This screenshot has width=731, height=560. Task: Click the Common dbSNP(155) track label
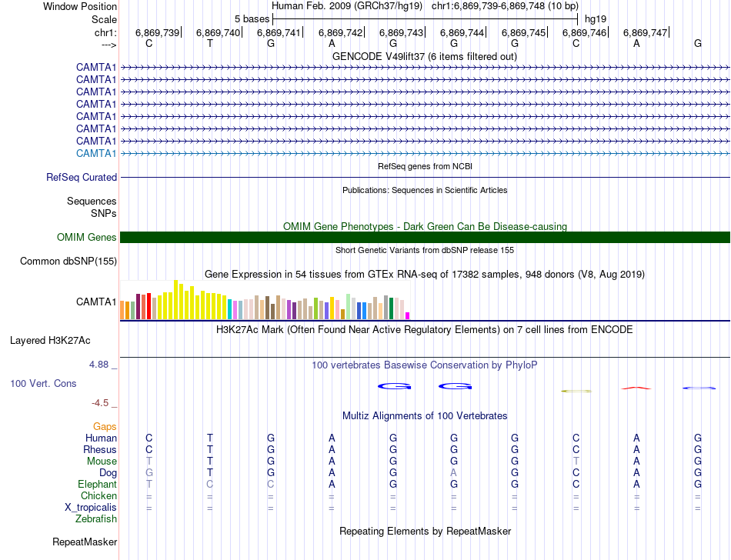[x=68, y=261]
